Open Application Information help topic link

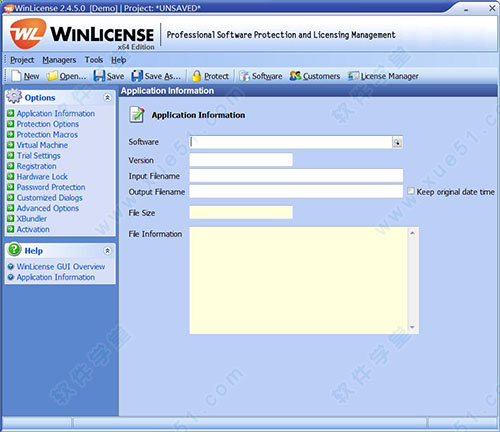click(56, 277)
